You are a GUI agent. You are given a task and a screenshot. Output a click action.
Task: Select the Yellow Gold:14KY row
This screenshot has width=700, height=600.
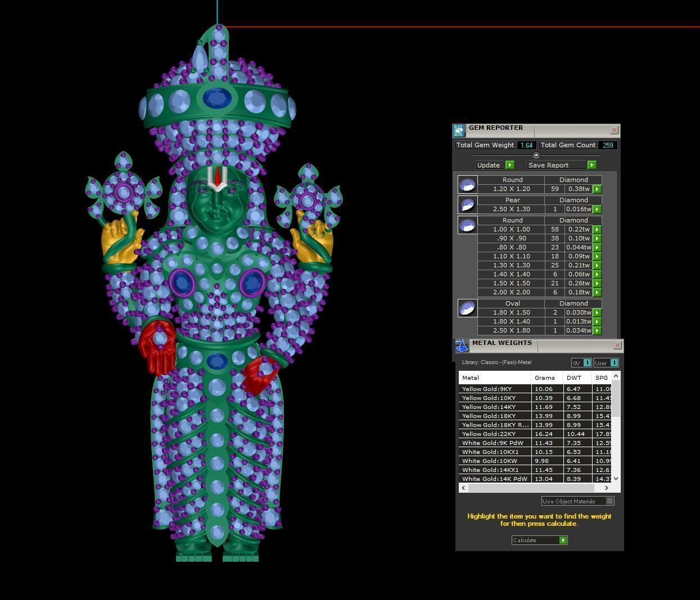click(x=535, y=407)
